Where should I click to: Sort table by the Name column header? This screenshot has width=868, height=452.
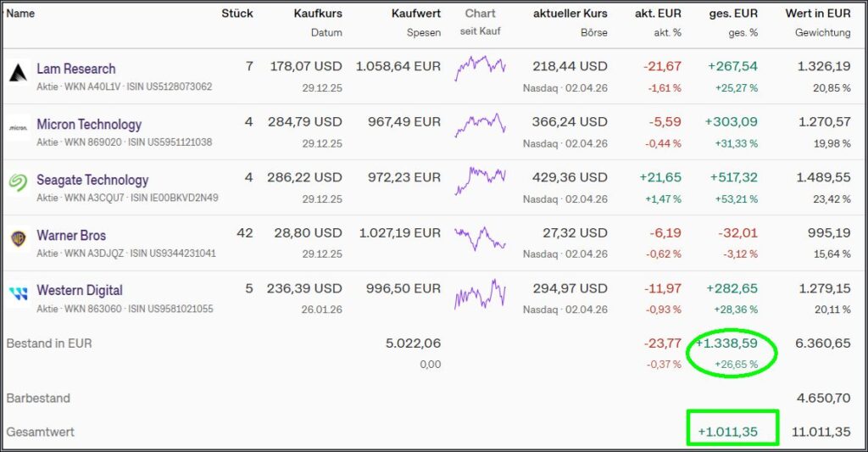click(x=20, y=14)
